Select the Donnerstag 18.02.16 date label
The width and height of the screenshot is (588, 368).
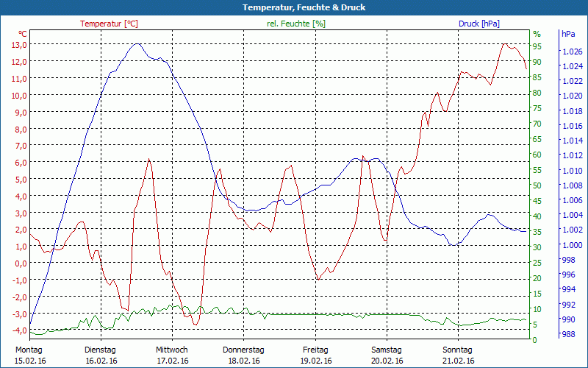pyautogui.click(x=244, y=355)
